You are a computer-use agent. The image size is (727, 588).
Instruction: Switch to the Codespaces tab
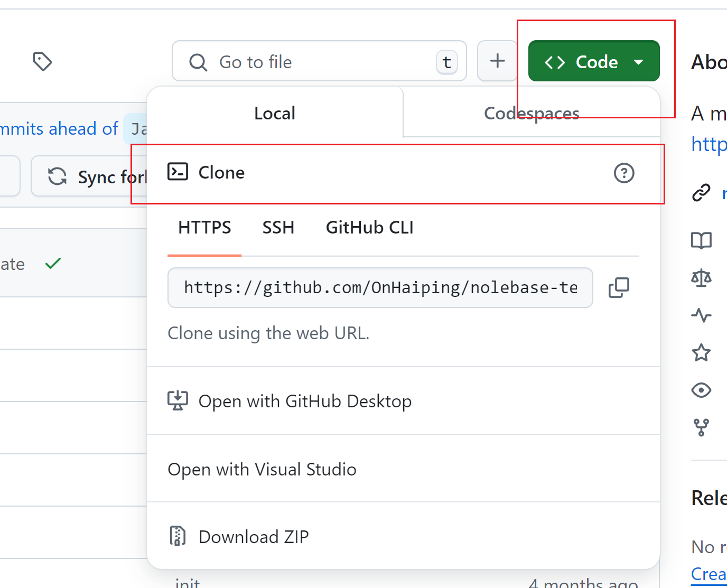pyautogui.click(x=532, y=113)
